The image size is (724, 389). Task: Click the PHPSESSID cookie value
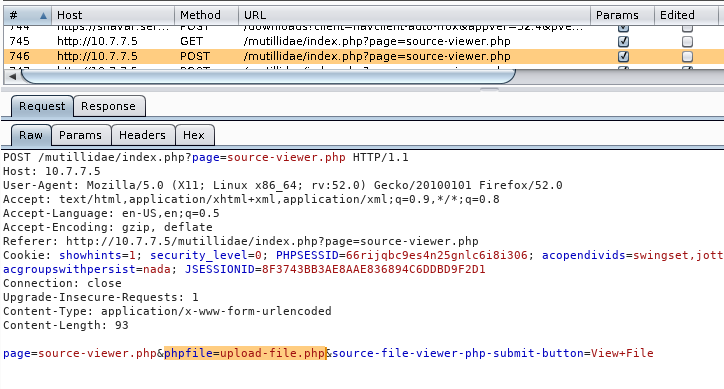pos(436,255)
